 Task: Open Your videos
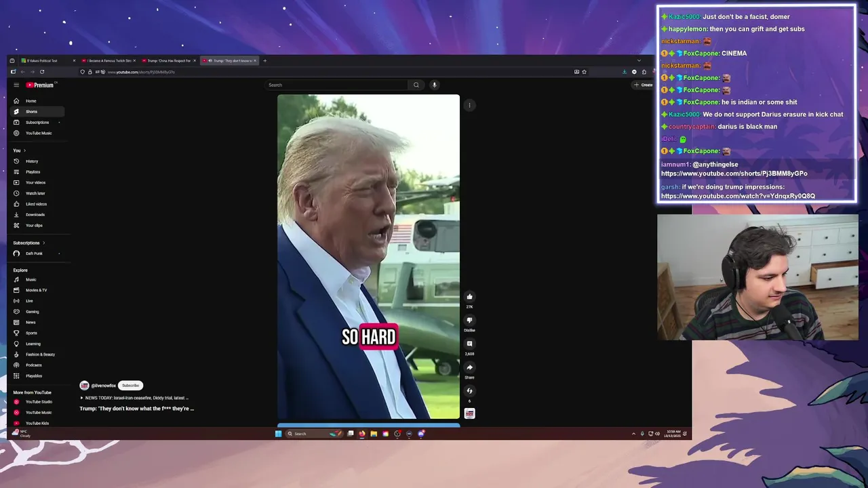click(37, 182)
